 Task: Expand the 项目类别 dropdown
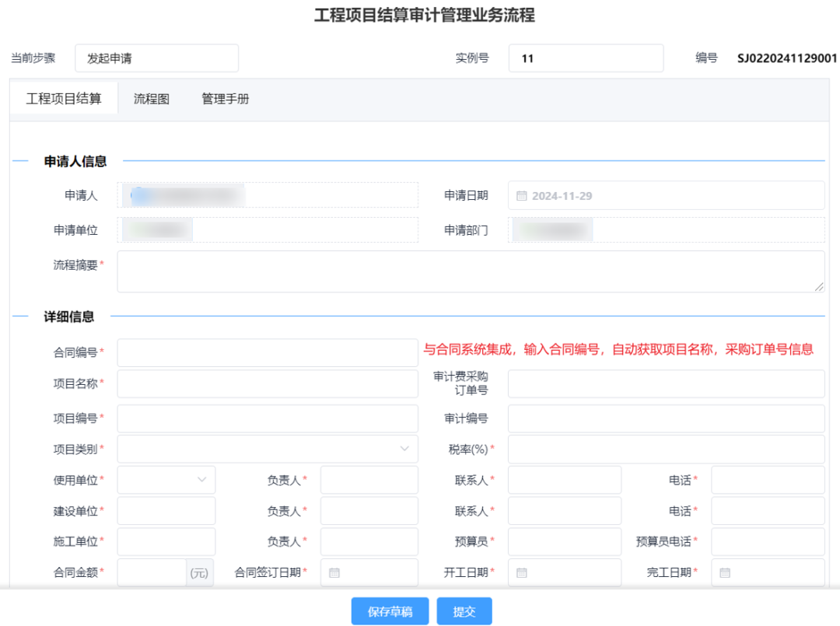click(404, 449)
